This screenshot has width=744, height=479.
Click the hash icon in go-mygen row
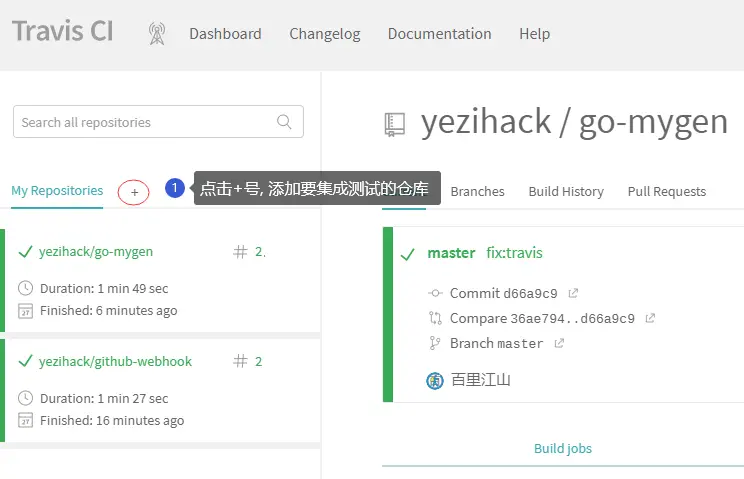[x=240, y=251]
